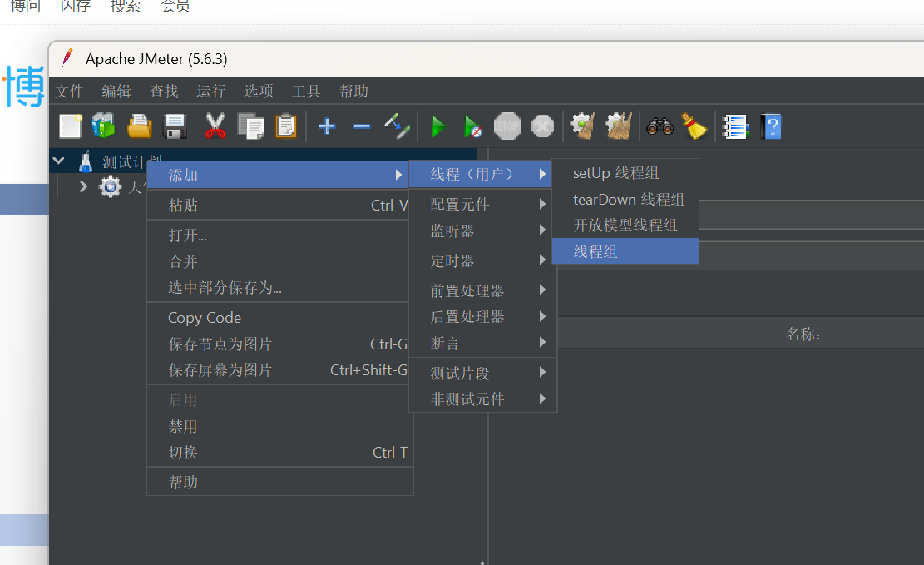Select 保存屏幕为图片 context entry
This screenshot has width=924, height=565.
(278, 369)
